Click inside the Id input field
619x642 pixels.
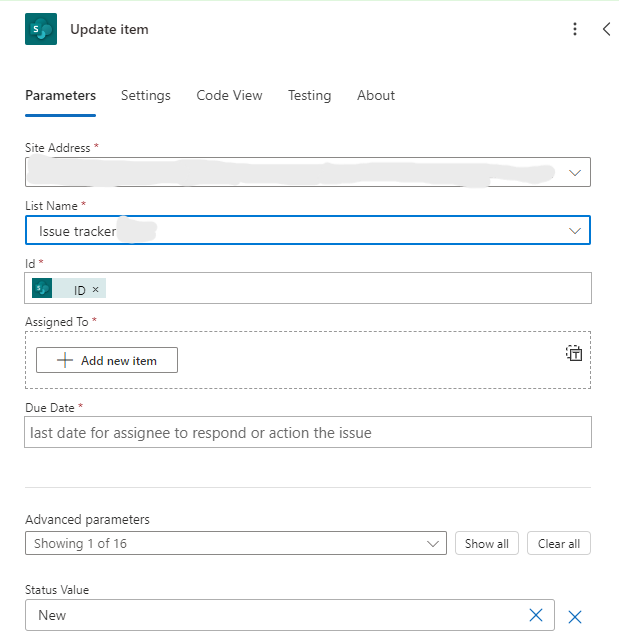point(308,288)
